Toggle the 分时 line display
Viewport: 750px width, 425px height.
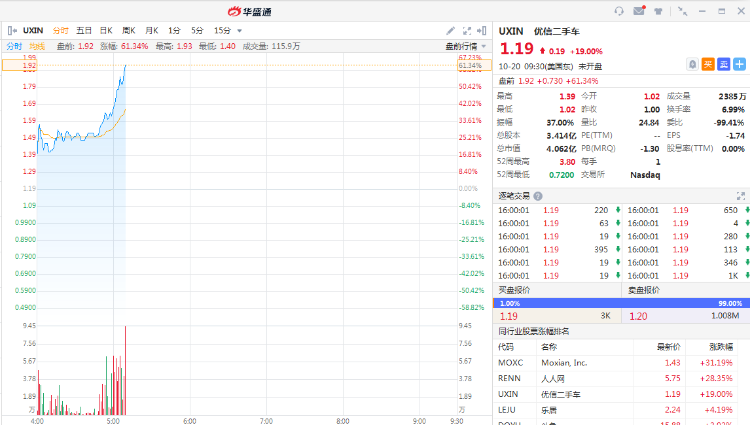[x=14, y=46]
